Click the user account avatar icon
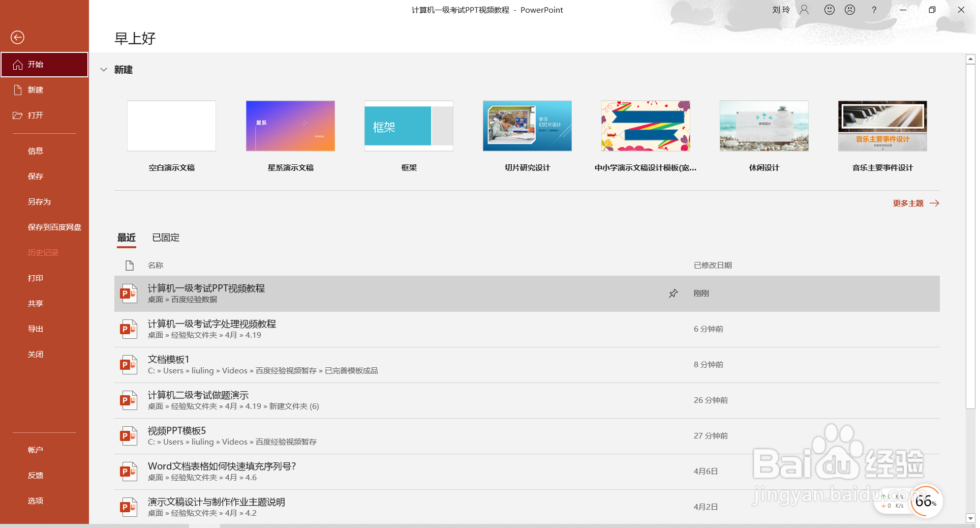Viewport: 980px width, 528px height. (x=804, y=10)
